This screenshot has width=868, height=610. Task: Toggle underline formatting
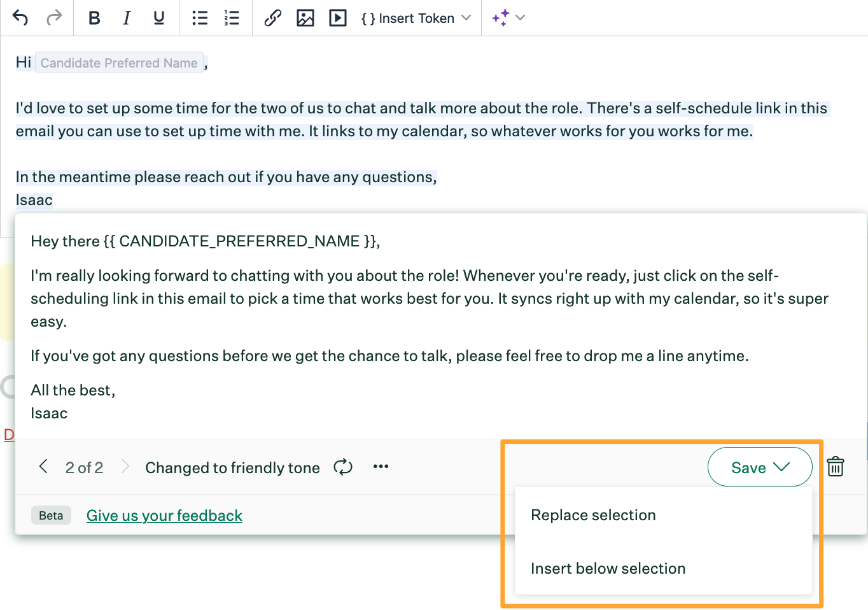click(159, 18)
